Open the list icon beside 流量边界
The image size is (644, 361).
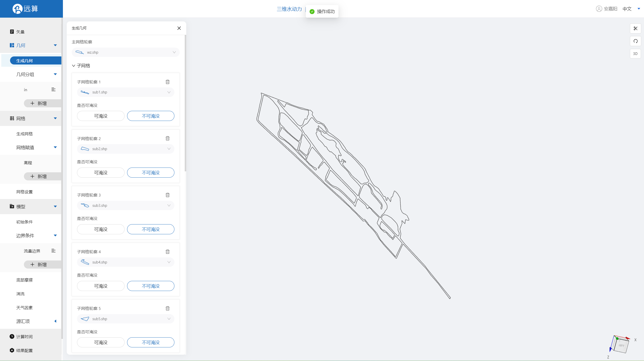(x=53, y=251)
